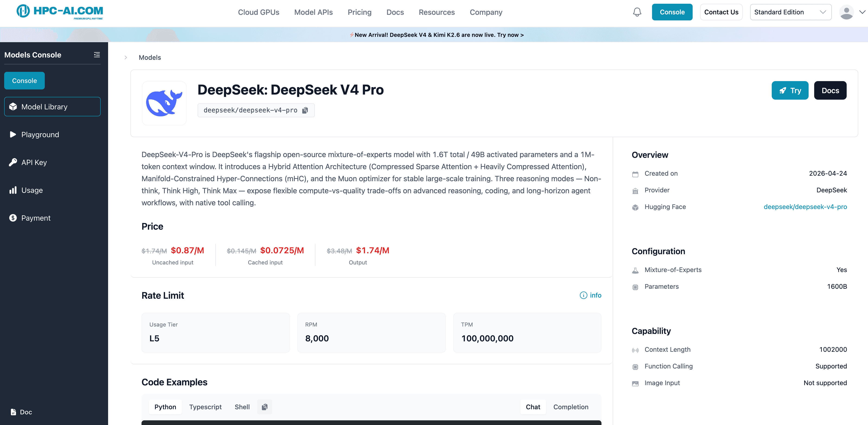This screenshot has height=425, width=868.
Task: Click the Function Calling chip icon
Action: [635, 367]
